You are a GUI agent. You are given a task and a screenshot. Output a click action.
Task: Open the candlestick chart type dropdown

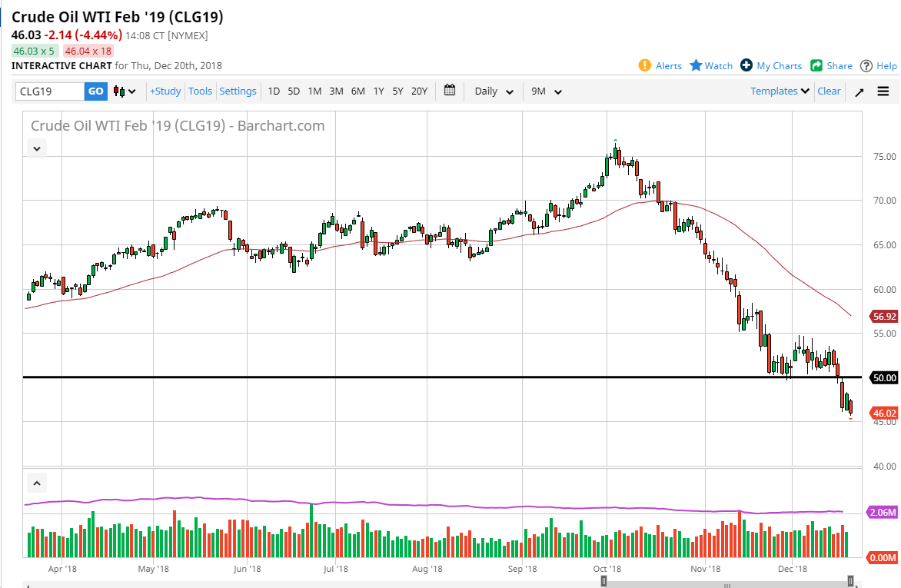[x=125, y=91]
